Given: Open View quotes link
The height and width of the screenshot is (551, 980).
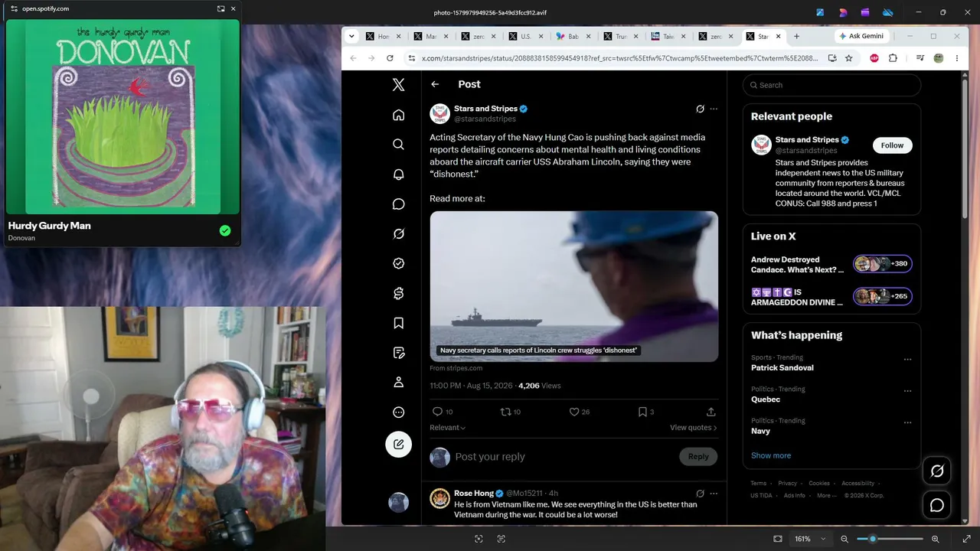Looking at the screenshot, I should (694, 428).
